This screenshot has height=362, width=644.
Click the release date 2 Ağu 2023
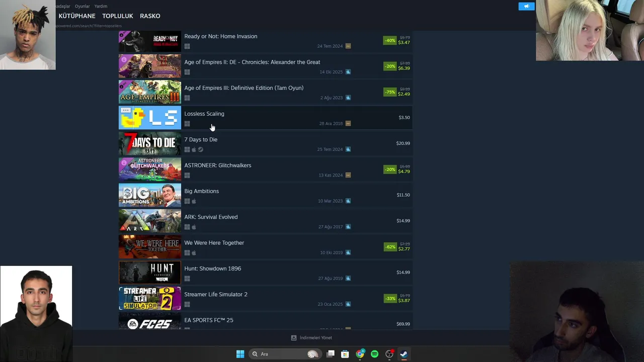point(332,98)
